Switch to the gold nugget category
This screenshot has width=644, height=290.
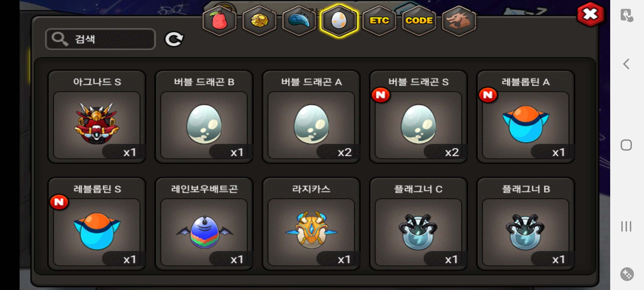coord(259,21)
